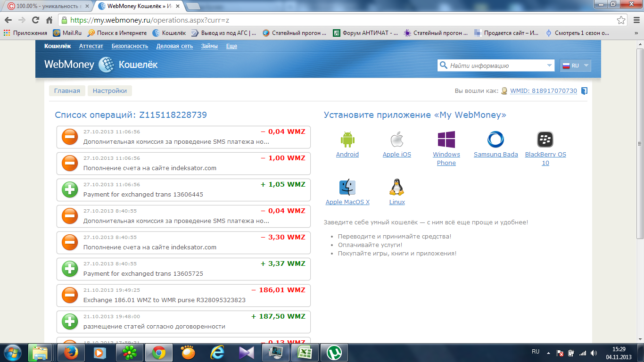The width and height of the screenshot is (644, 362).
Task: Open the Деловая сеть menu item
Action: tap(174, 46)
